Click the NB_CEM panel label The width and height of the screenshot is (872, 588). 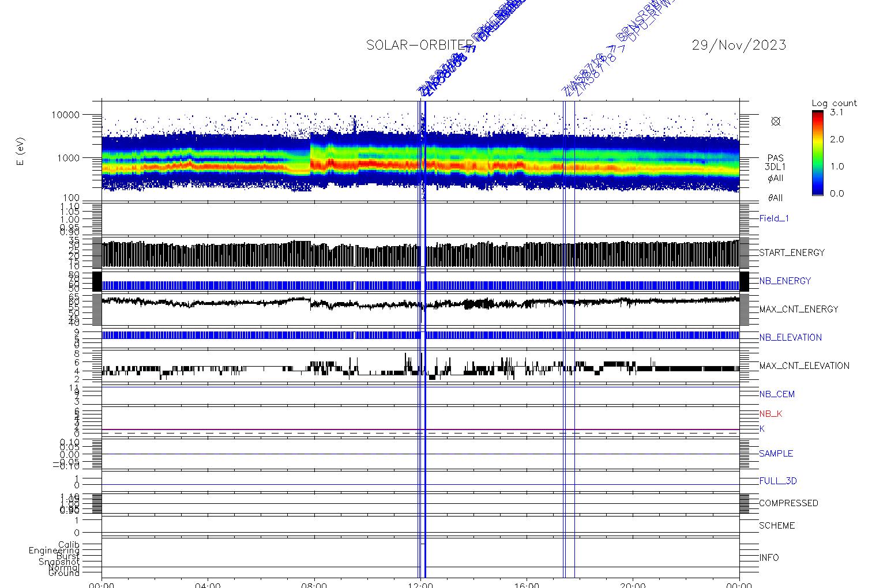[x=777, y=394]
